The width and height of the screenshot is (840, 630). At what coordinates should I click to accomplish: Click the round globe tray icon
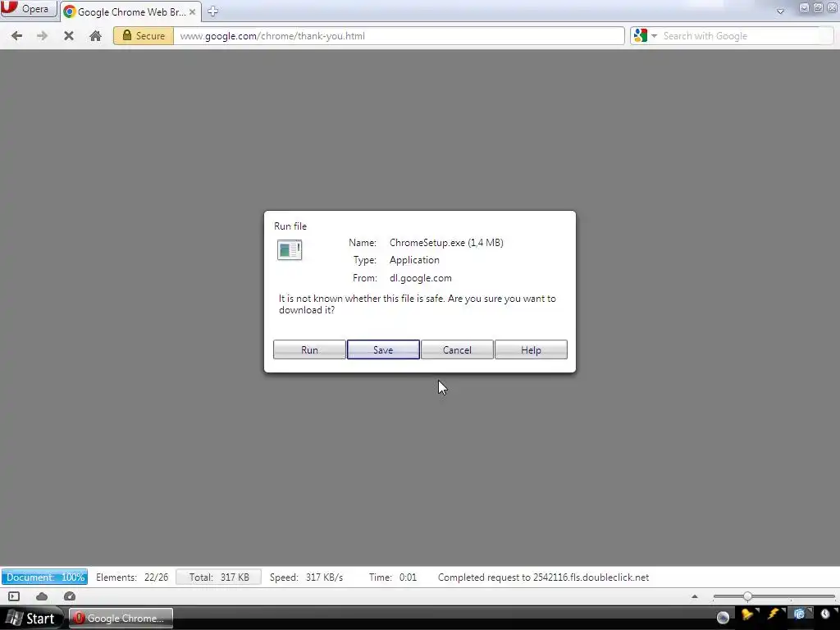(723, 618)
